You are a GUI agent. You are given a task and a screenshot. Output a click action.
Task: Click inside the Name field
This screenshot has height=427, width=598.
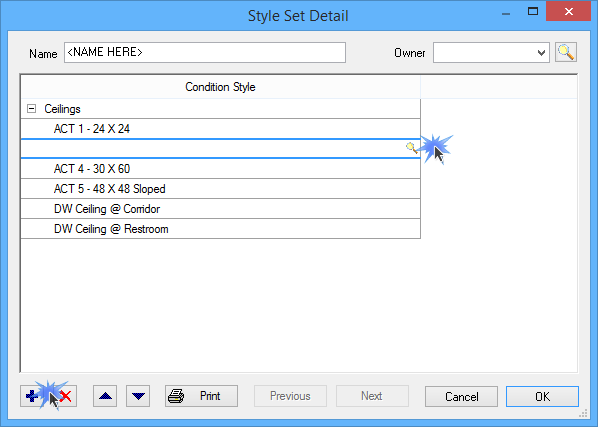tap(205, 52)
